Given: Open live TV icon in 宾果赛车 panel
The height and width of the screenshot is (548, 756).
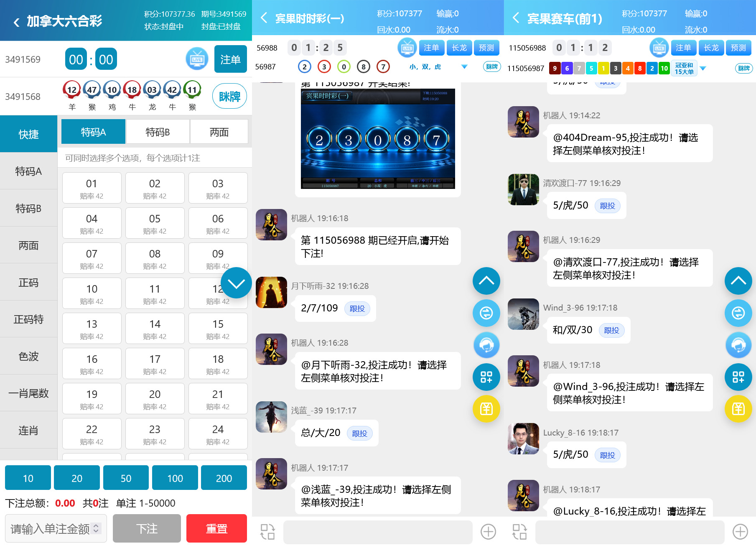Looking at the screenshot, I should tap(659, 48).
